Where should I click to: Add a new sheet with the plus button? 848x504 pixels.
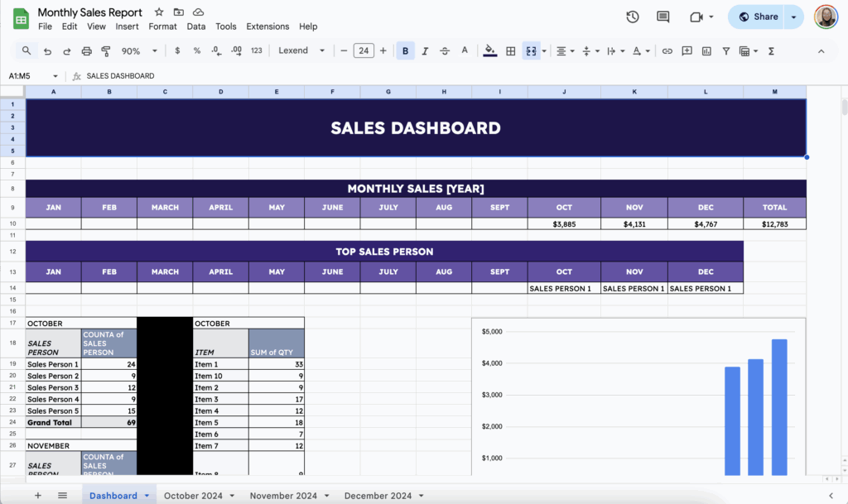point(37,495)
